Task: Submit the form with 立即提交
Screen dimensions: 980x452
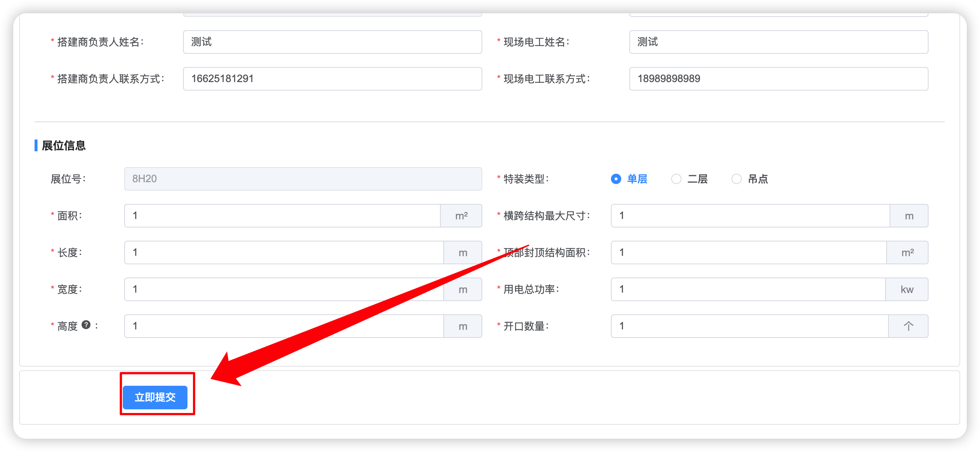Action: [155, 397]
